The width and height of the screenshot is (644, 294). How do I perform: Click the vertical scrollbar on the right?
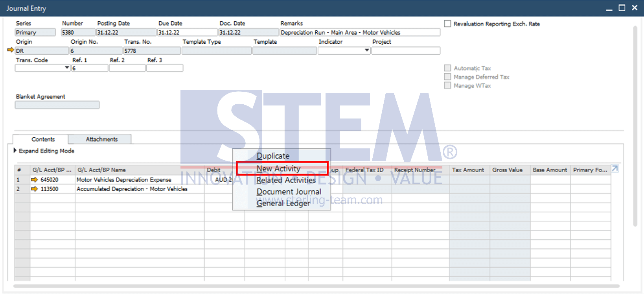click(635, 126)
